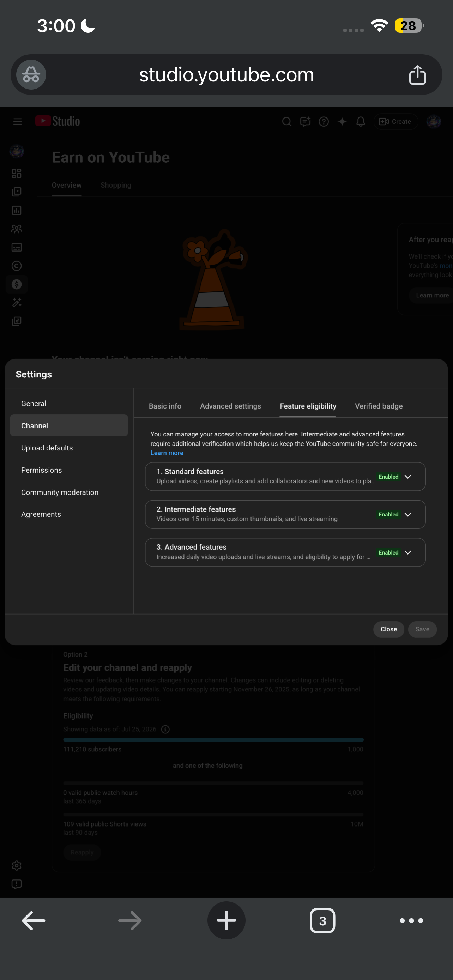Open Subtitles icon in the sidebar
Screen dimensions: 453x980
click(17, 247)
